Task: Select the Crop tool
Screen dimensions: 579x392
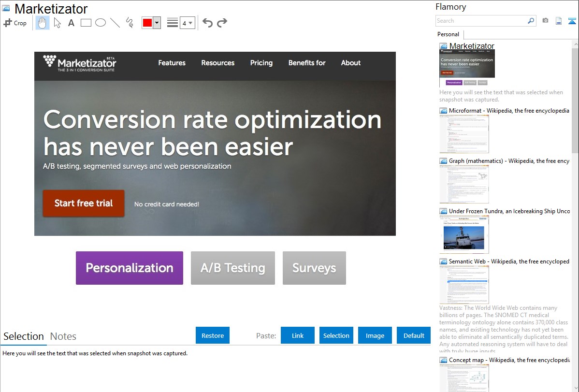Action: pos(15,23)
